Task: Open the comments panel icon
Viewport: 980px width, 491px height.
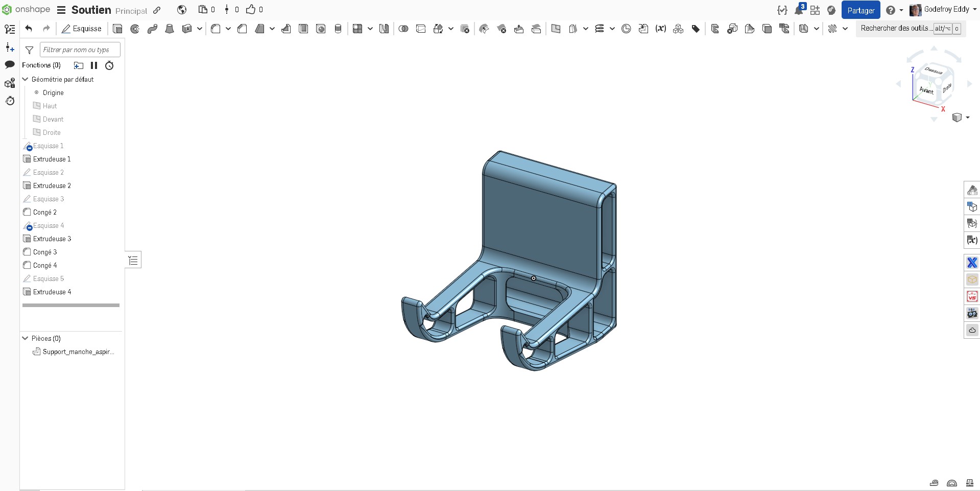Action: [10, 64]
